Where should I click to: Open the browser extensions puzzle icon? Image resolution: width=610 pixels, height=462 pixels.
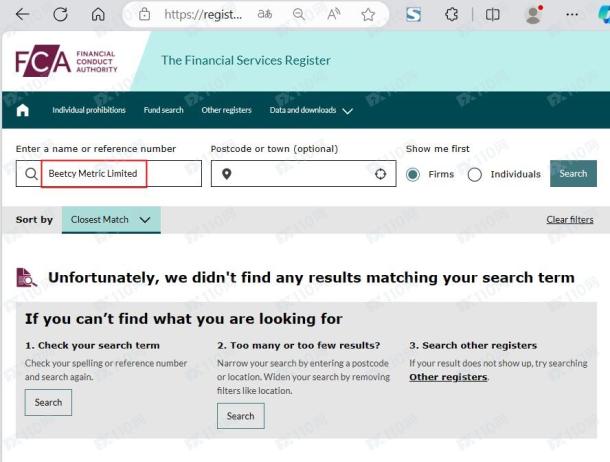[x=451, y=15]
